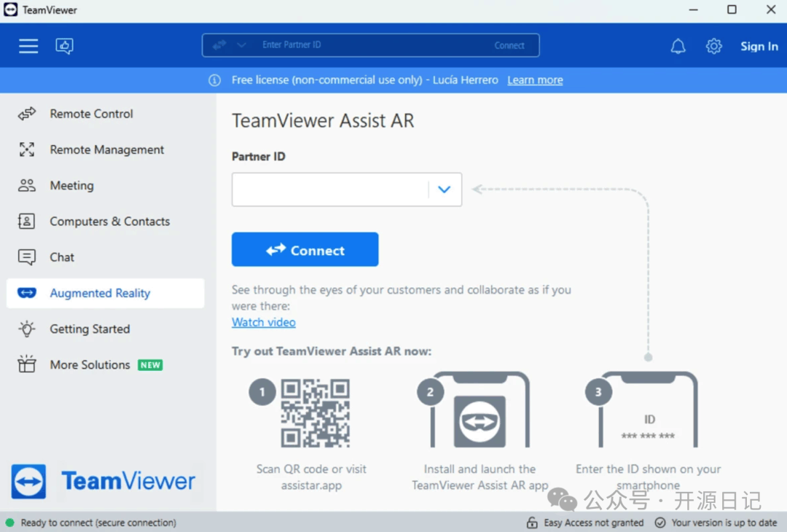Viewport: 787px width, 532px height.
Task: Click the TeamViewer logo in sidebar
Action: (x=103, y=481)
